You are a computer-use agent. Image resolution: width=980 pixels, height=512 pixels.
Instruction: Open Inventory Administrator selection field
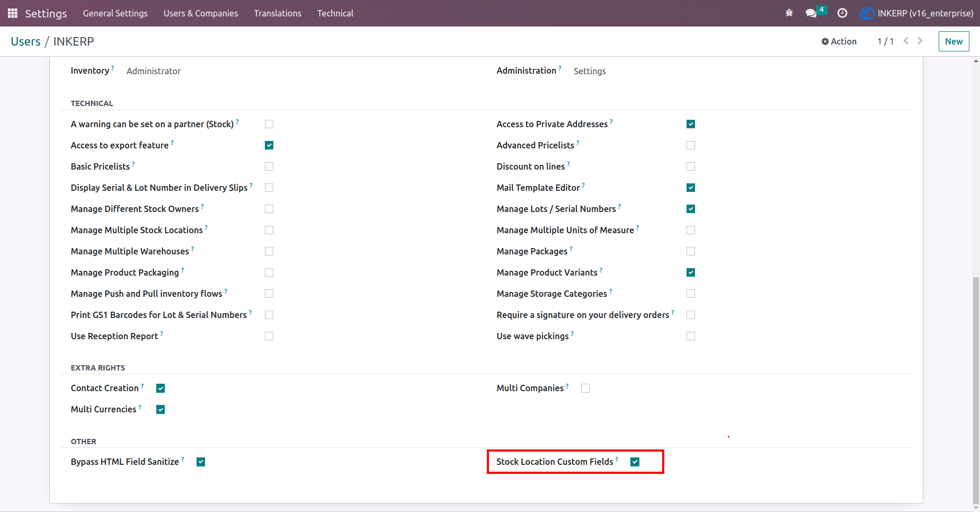154,71
